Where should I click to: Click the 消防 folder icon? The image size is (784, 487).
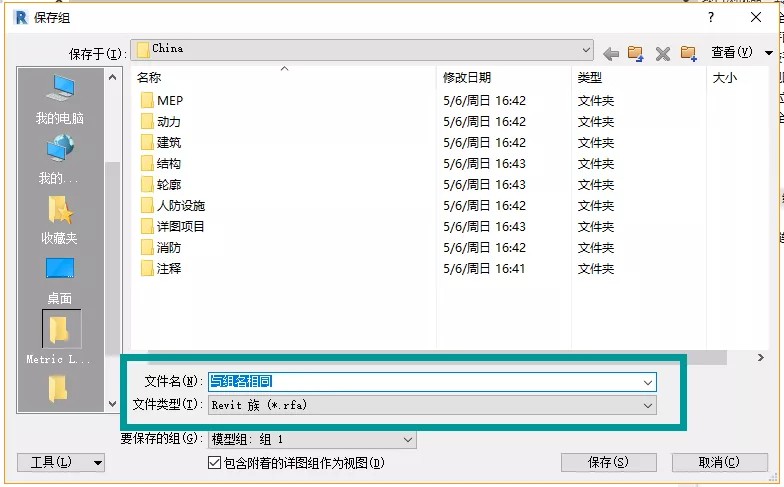pyautogui.click(x=147, y=248)
